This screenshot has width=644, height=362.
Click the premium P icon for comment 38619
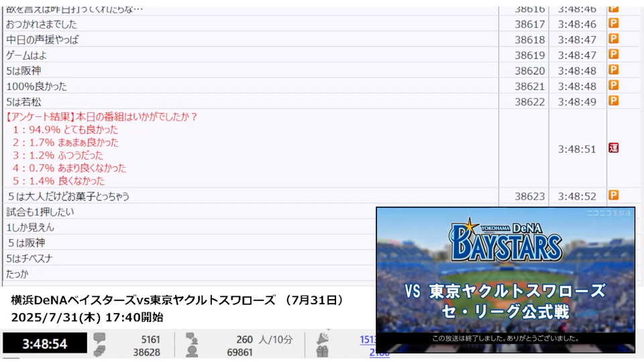[613, 54]
